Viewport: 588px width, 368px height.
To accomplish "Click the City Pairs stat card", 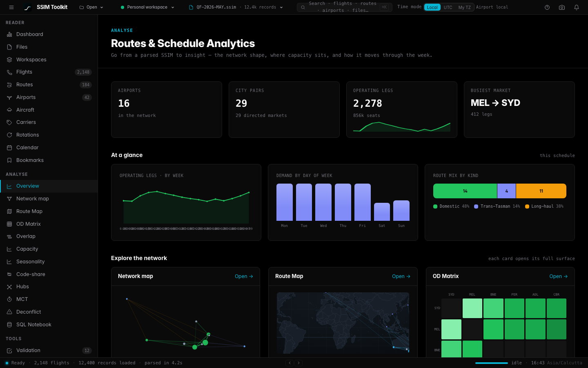I will click(284, 110).
